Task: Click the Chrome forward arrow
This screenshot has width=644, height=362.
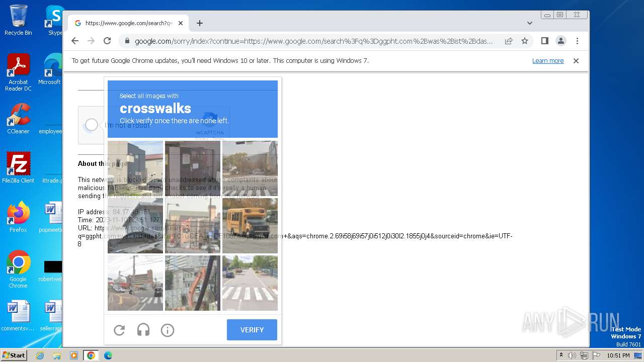Action: click(91, 41)
